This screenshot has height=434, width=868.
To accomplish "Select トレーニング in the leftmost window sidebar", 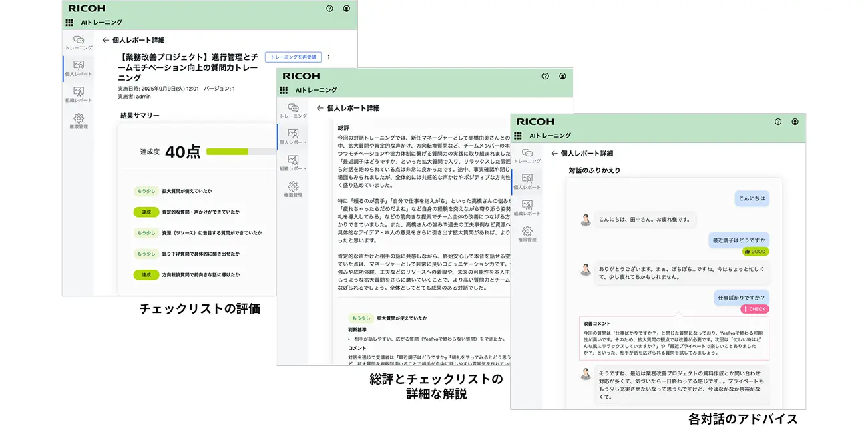I will pos(79,43).
